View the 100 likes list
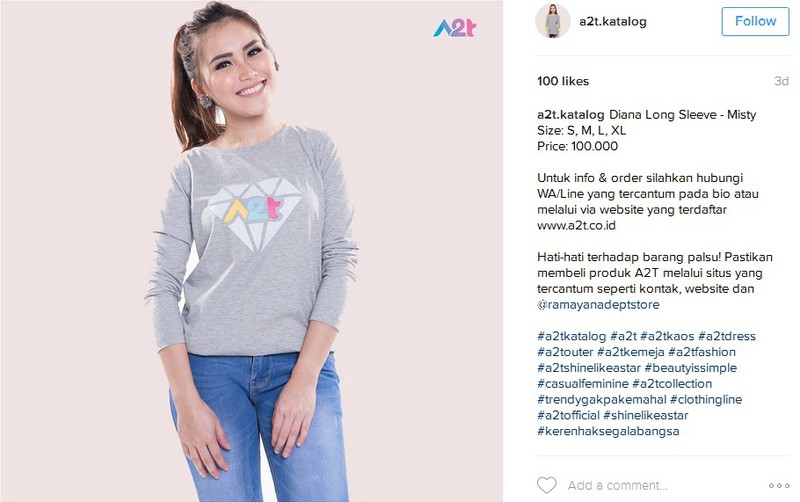Screen dimensions: 800x502 tap(563, 81)
